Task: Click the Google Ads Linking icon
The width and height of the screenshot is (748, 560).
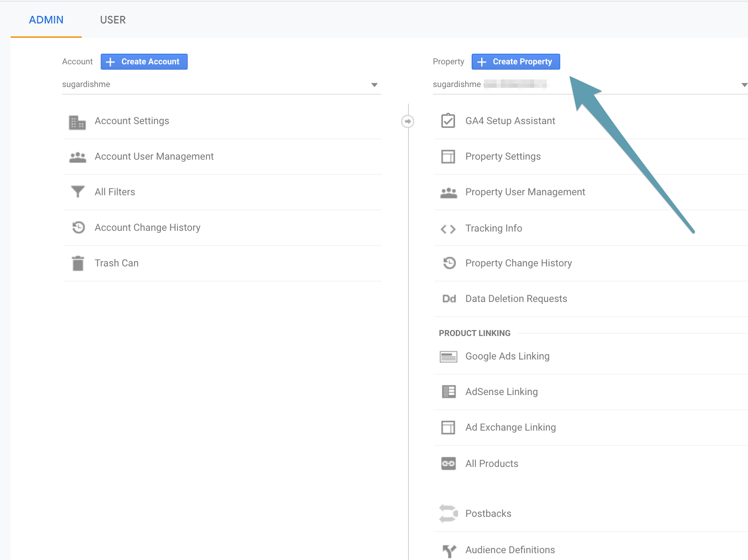Action: tap(448, 357)
